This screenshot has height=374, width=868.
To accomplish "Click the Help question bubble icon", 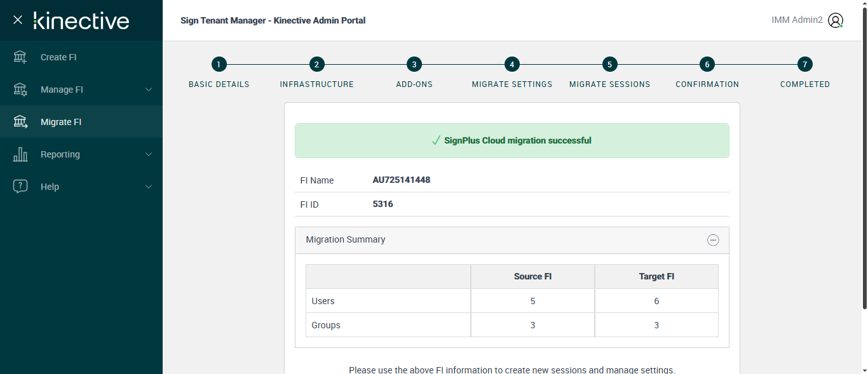I will pos(20,187).
